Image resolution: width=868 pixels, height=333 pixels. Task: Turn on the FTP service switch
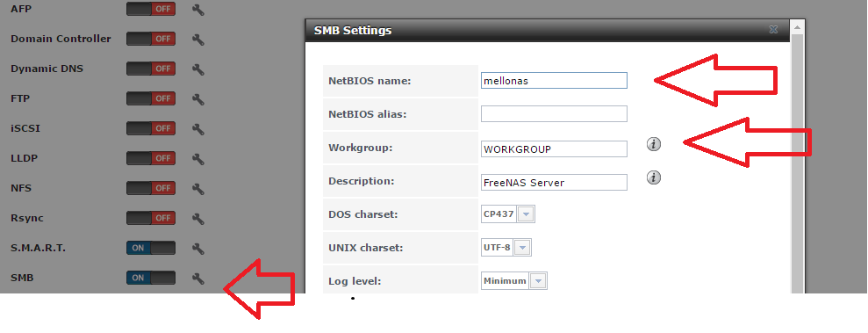click(x=151, y=98)
